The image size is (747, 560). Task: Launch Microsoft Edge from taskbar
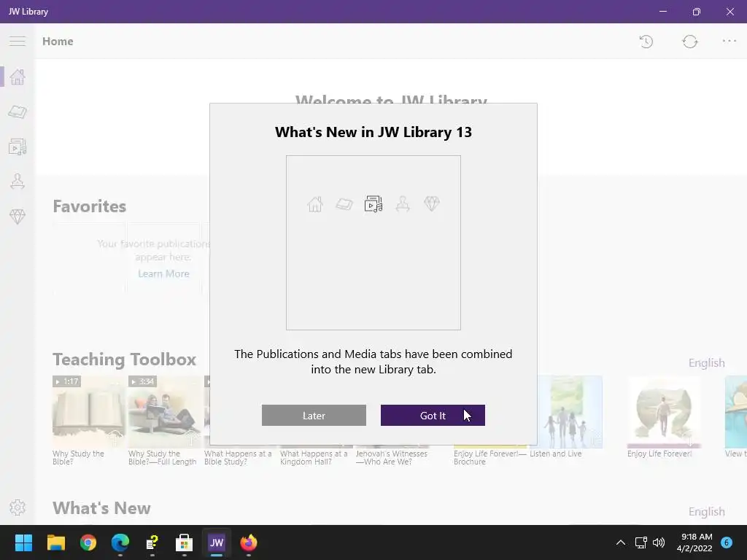click(120, 542)
